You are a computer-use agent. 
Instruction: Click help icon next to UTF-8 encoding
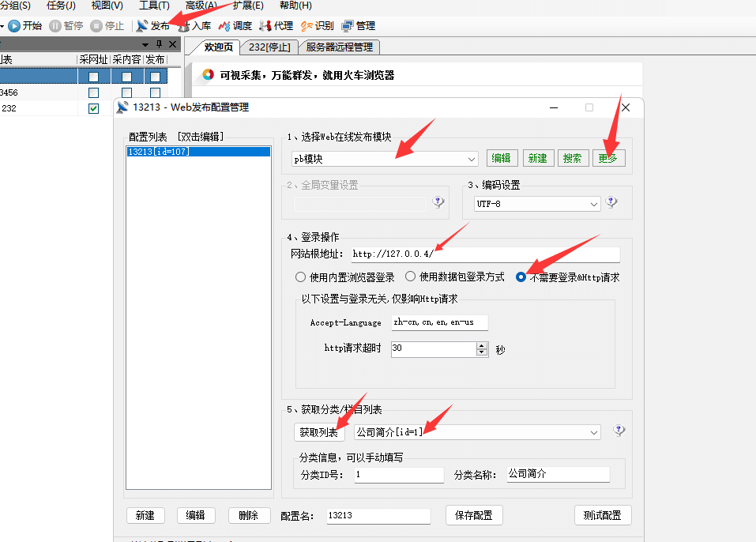(x=611, y=202)
